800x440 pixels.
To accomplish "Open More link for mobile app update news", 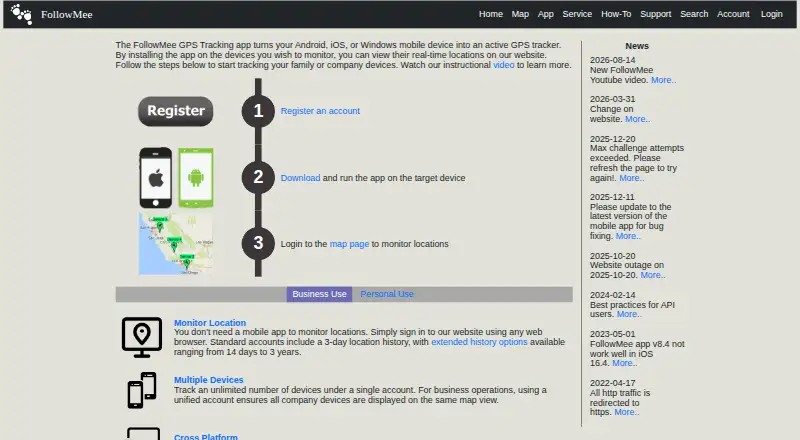I will click(628, 236).
